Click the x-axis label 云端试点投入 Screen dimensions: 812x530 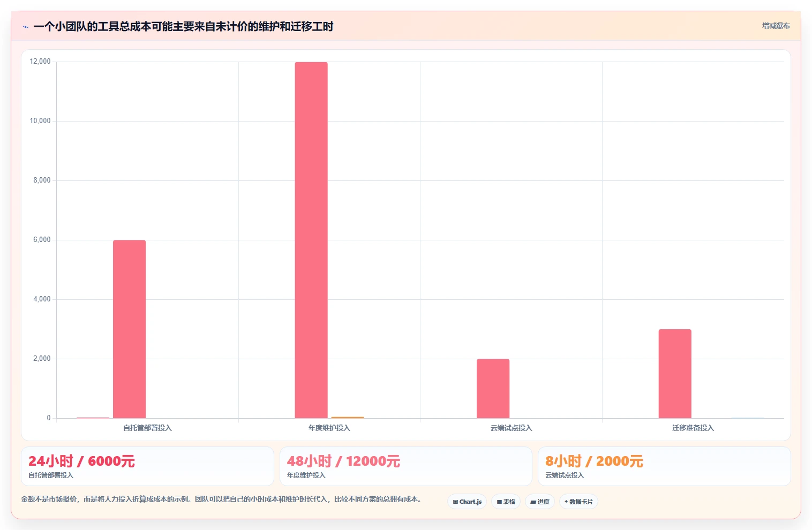click(512, 428)
